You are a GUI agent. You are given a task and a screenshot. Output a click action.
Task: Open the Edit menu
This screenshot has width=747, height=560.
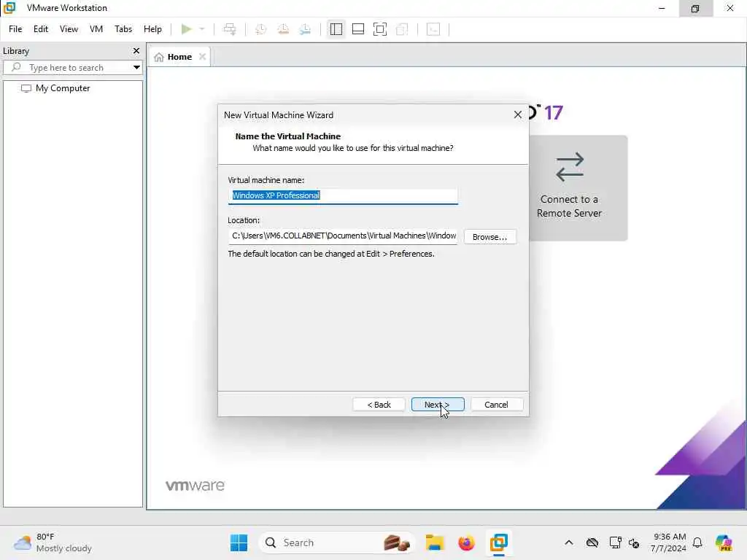point(41,29)
